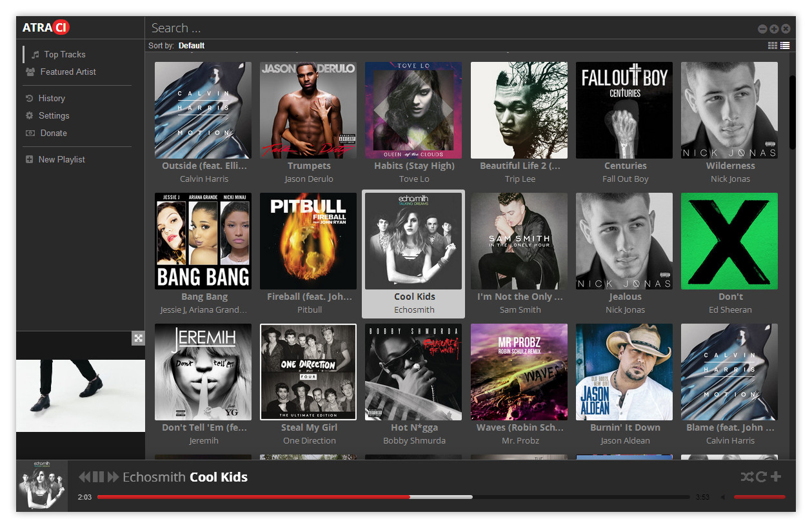812x528 pixels.
Task: Play Centuries by Fall Out Boy
Action: pos(624,110)
